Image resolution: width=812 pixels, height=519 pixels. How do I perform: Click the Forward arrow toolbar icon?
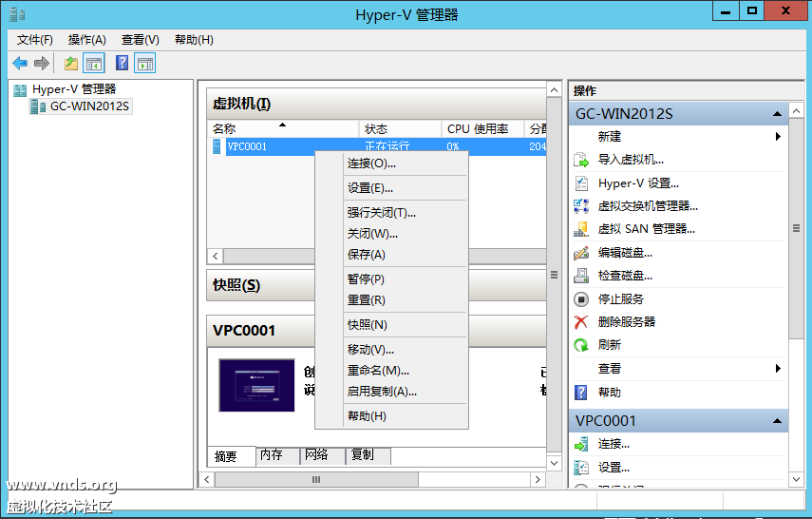tap(42, 64)
